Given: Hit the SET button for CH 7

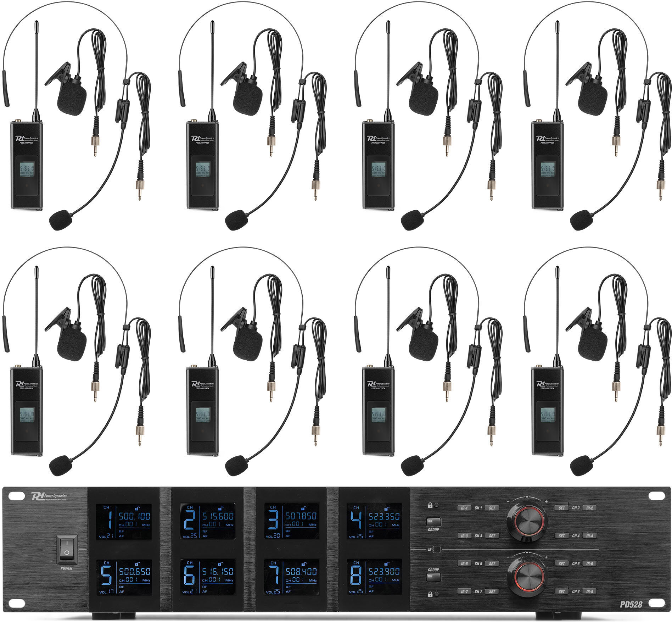Looking at the screenshot, I should click(x=492, y=592).
